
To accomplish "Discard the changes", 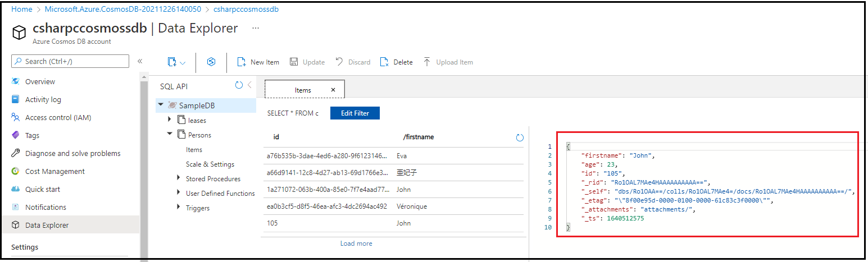I will pos(353,62).
